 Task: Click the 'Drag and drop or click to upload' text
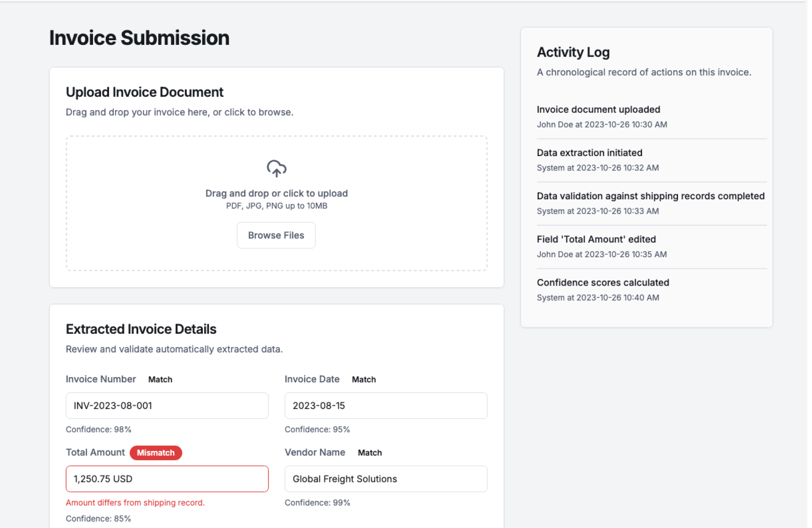click(x=276, y=193)
